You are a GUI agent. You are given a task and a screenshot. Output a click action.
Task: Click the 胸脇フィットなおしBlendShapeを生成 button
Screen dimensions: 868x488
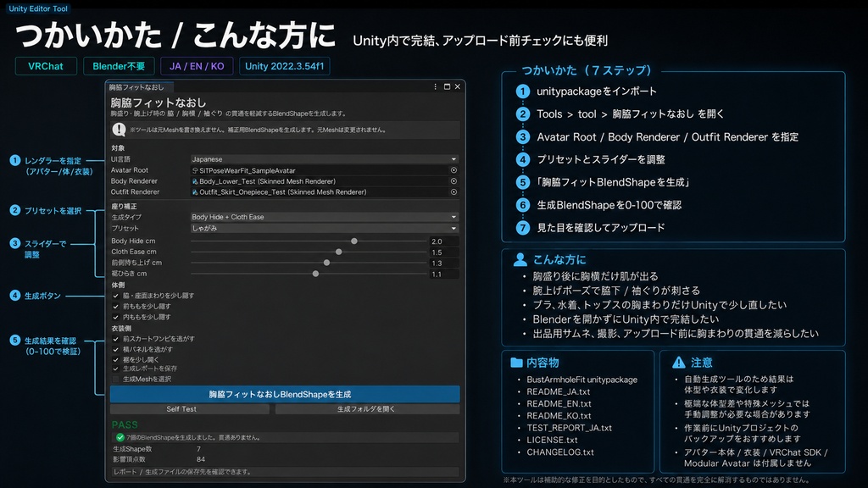coord(285,394)
